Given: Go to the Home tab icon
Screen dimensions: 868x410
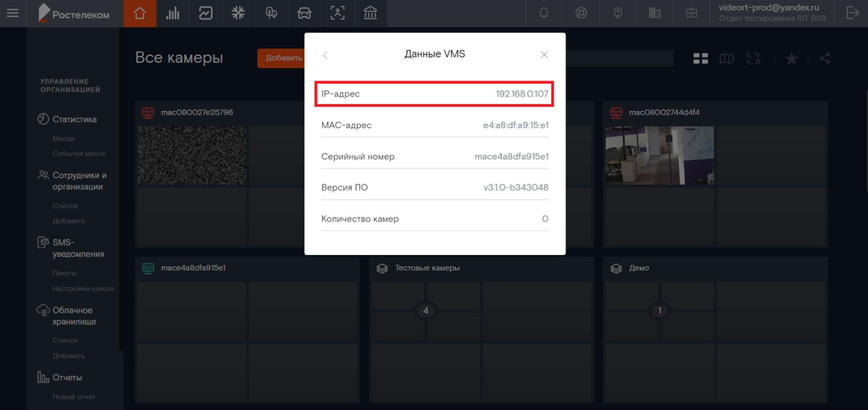Looking at the screenshot, I should coord(140,14).
